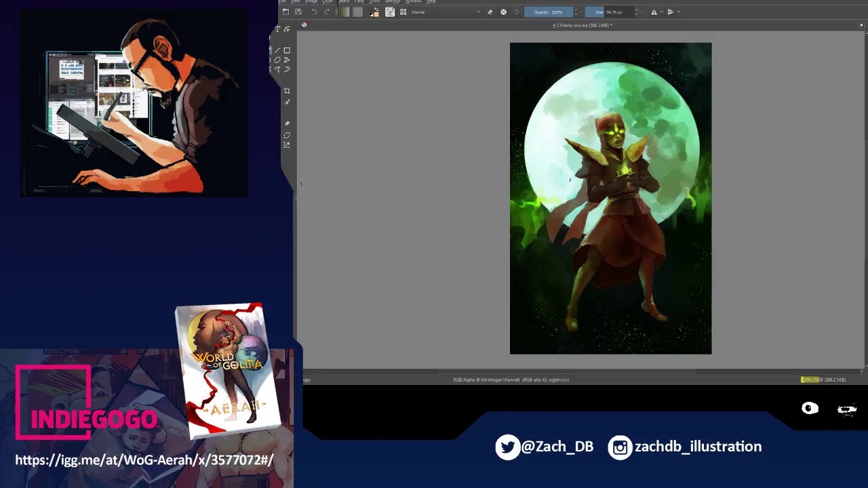Open the brush preset chooser icon

[403, 12]
